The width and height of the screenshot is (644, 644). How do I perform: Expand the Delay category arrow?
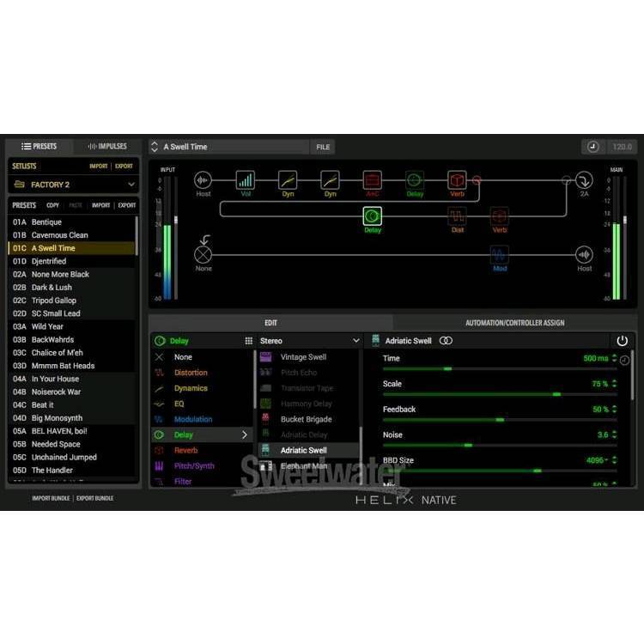tap(245, 434)
